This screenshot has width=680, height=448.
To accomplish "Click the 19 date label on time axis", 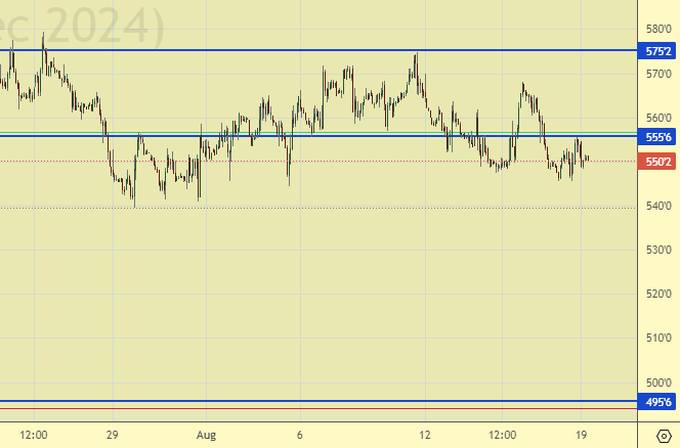I will point(581,436).
